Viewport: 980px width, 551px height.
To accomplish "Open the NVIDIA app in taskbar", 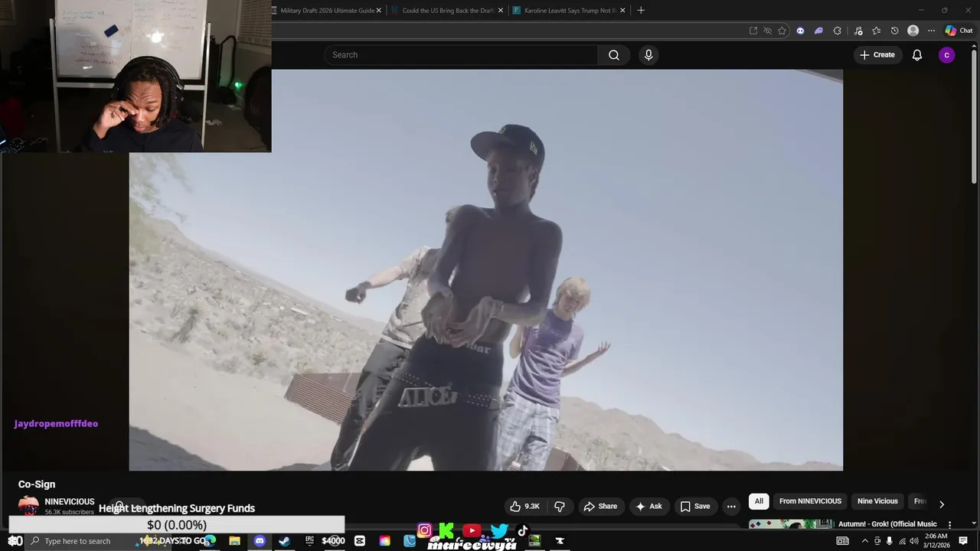I will (x=534, y=541).
